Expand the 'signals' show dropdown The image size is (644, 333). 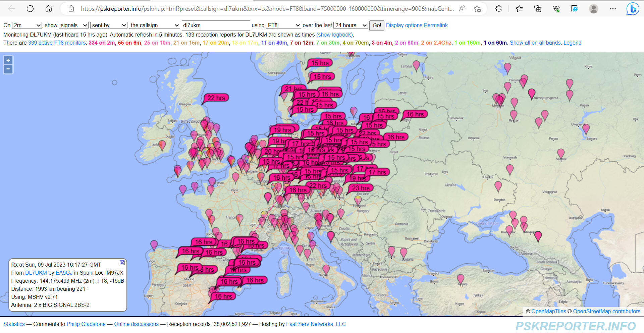point(73,25)
